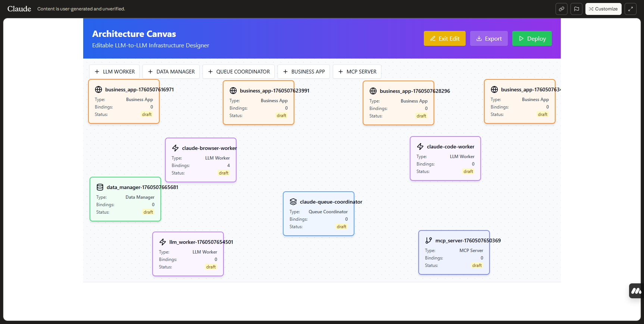Click the fullscreen expand icon

click(x=630, y=9)
